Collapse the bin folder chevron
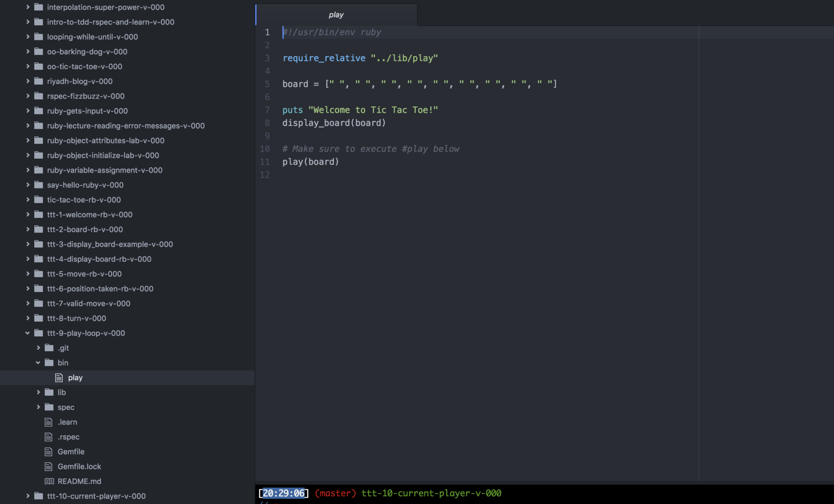834x504 pixels. [38, 362]
